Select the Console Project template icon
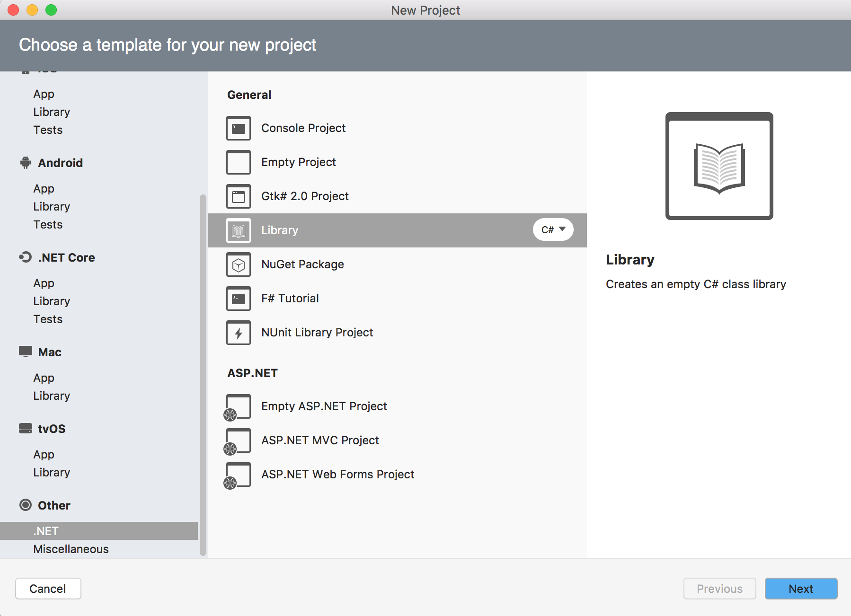The image size is (851, 616). [239, 128]
